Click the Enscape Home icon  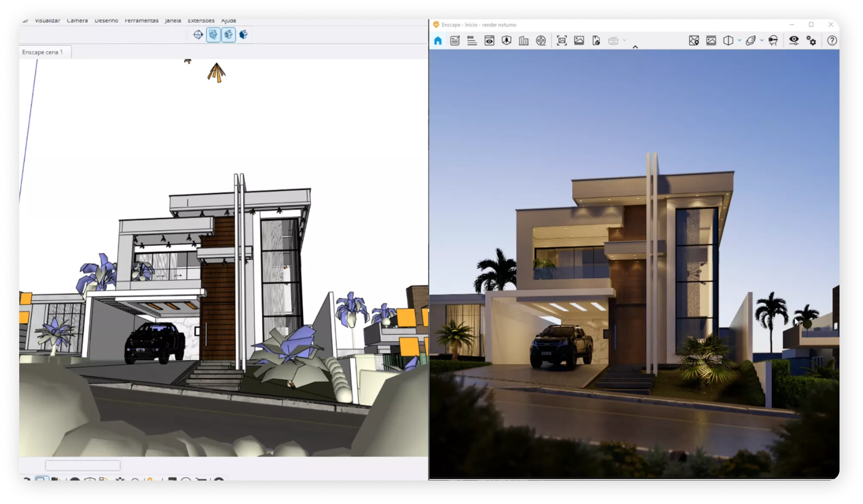[x=438, y=41]
